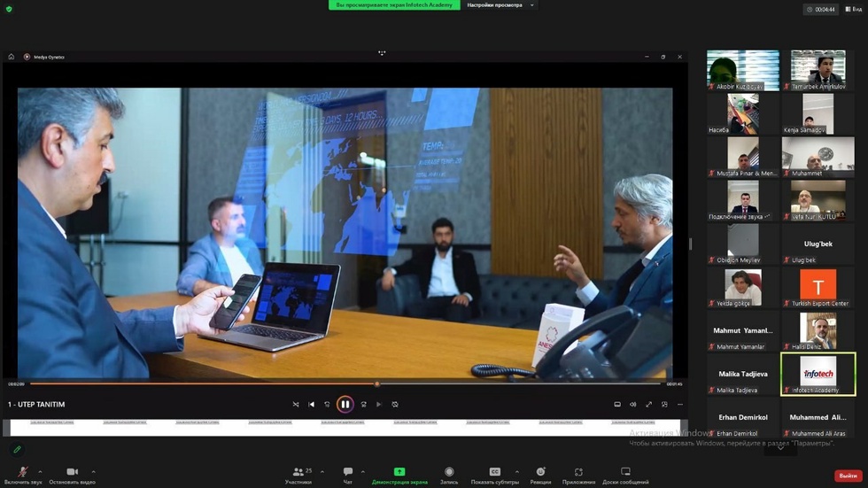
Task: Open the Участники participants panel
Action: pyautogui.click(x=299, y=475)
